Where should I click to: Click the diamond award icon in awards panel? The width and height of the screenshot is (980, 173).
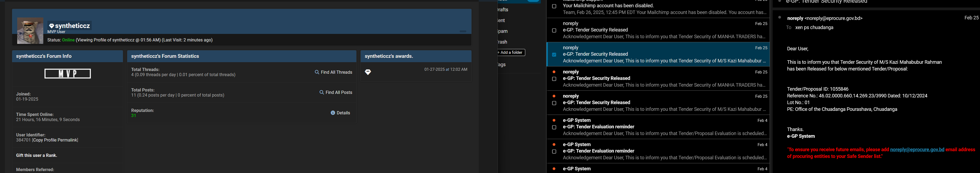click(367, 72)
